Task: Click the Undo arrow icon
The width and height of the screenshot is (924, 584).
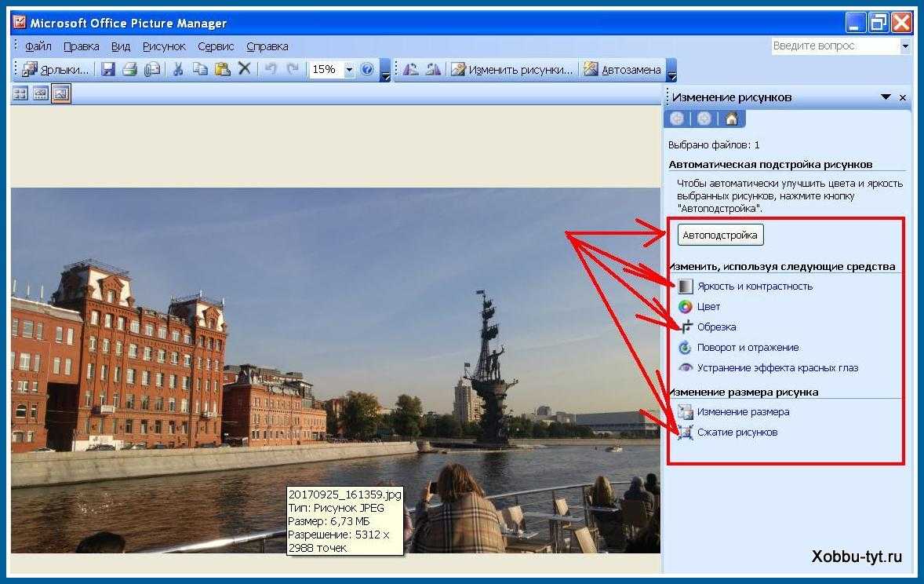Action: coord(271,69)
